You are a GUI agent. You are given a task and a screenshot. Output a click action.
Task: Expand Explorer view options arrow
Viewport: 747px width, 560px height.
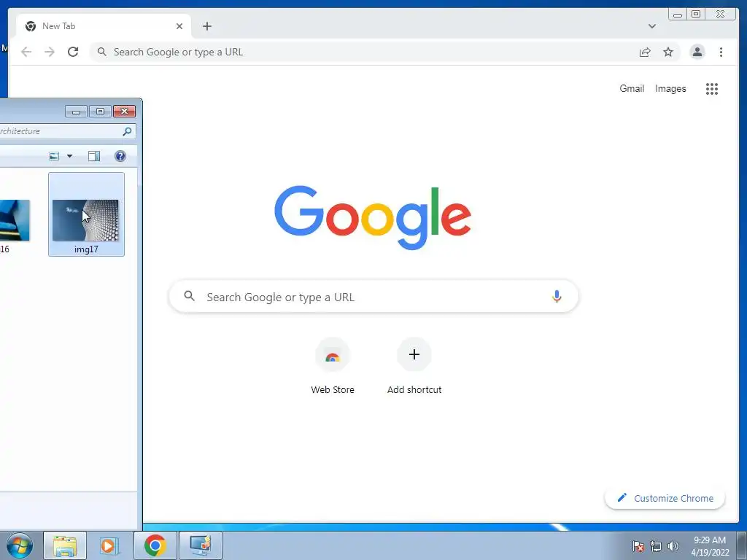69,156
